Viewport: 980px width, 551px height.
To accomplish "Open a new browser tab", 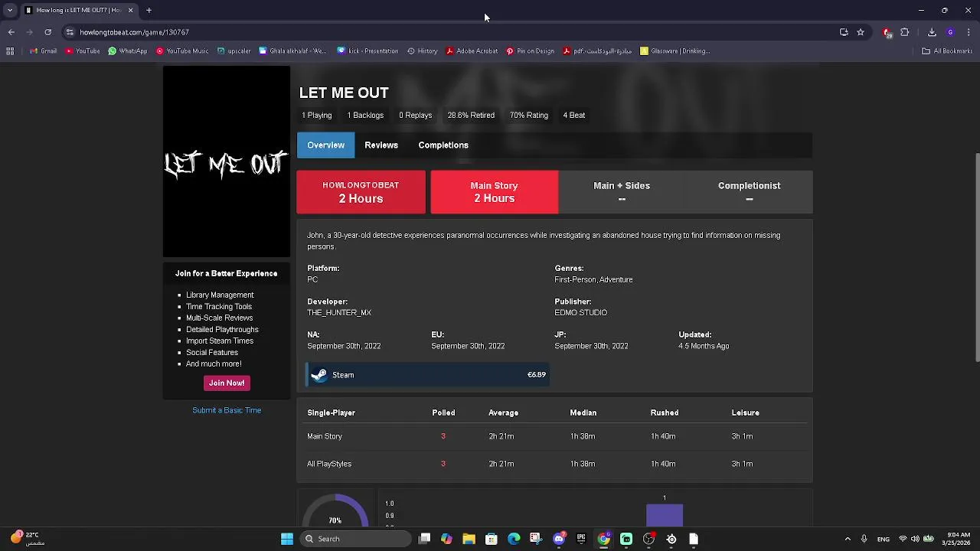I will click(x=149, y=10).
